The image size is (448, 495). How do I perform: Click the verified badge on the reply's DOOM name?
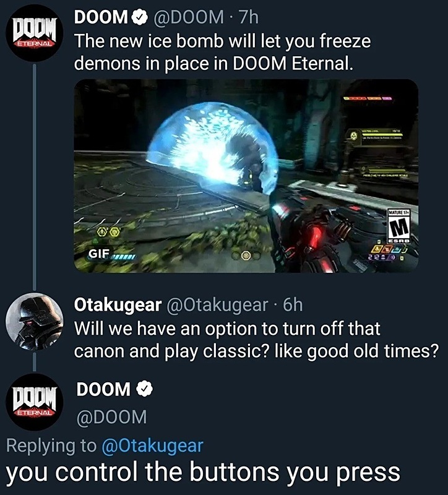click(x=145, y=389)
